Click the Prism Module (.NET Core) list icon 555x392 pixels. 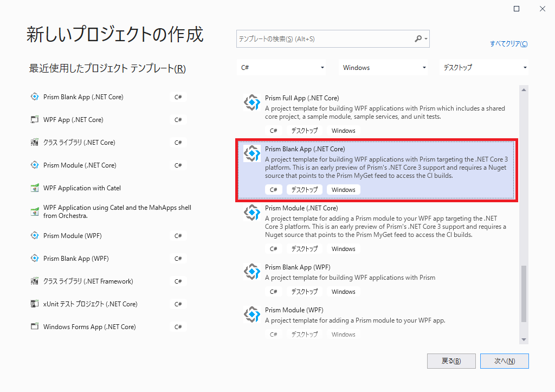252,213
